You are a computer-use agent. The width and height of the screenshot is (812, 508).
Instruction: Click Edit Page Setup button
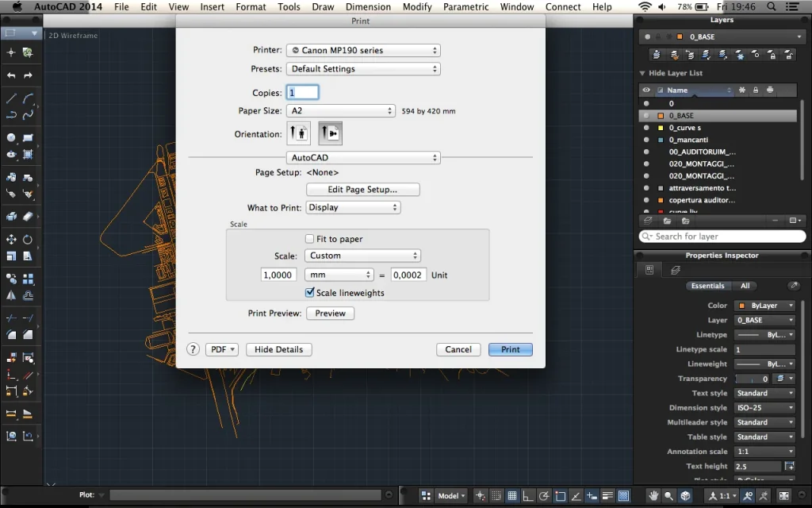[362, 189]
